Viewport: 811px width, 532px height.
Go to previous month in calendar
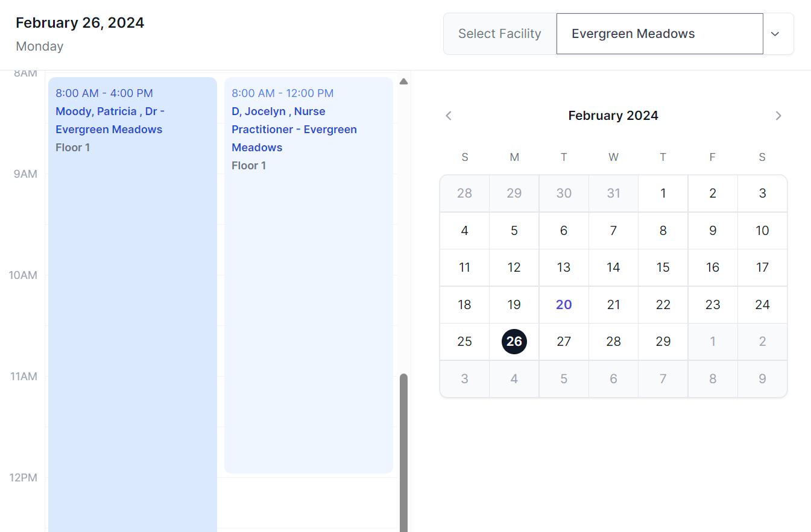pyautogui.click(x=449, y=116)
